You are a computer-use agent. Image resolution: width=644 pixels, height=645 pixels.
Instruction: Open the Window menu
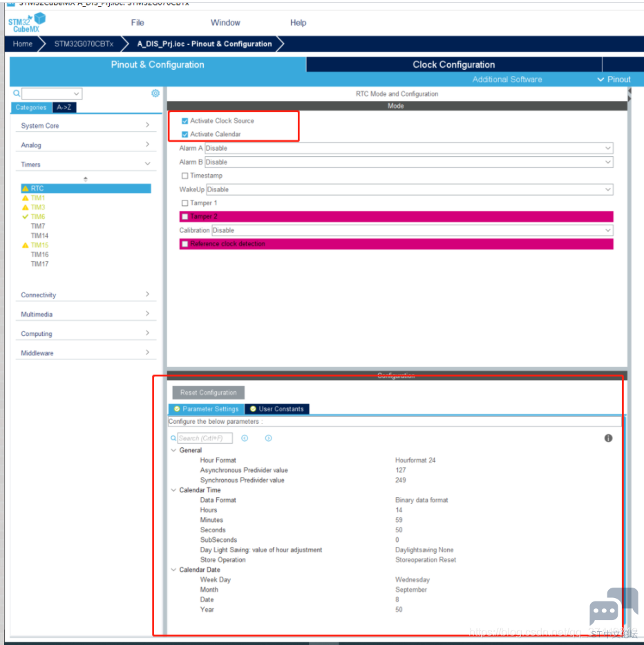coord(225,23)
